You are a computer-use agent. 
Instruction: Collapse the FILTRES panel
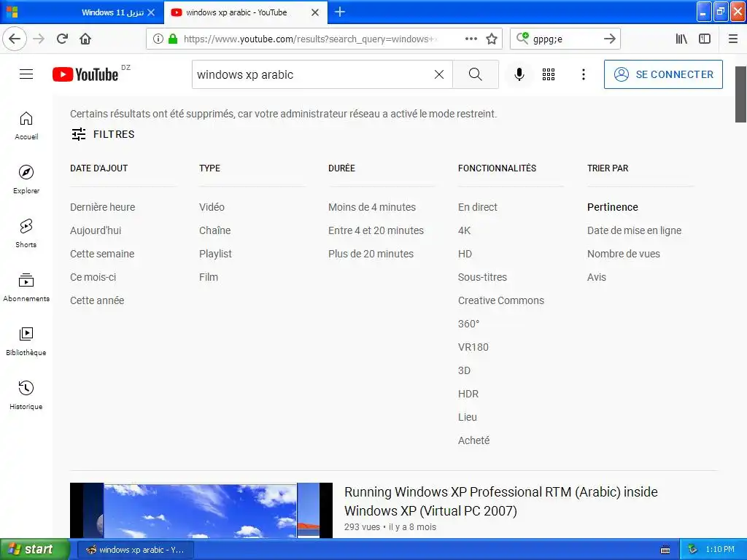coord(103,134)
